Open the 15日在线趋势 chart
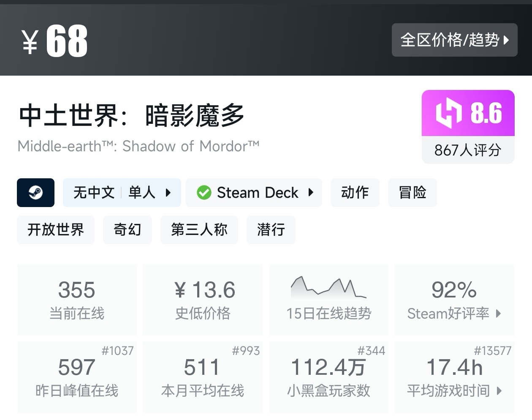532x420 pixels. 328,300
